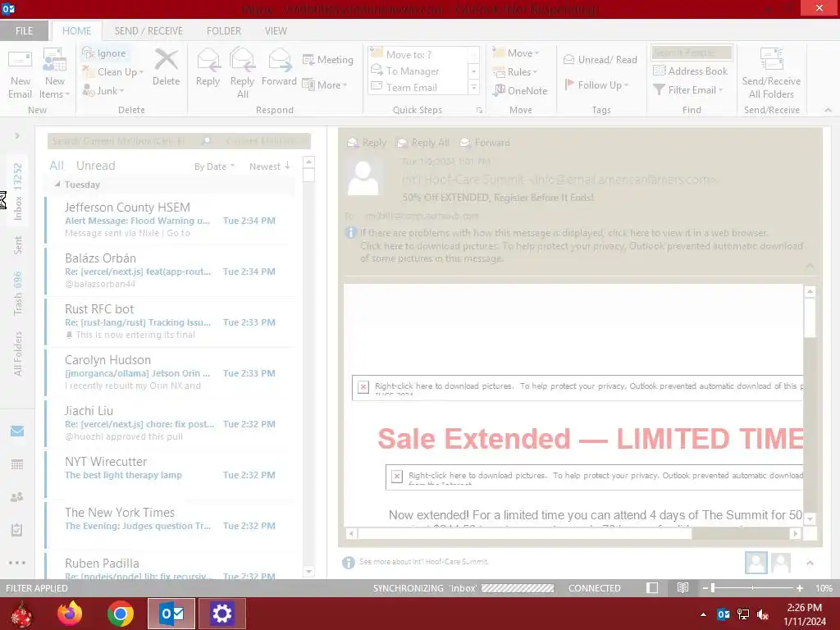Switch to the SEND / RECEIVE tab
The image size is (840, 630).
148,30
